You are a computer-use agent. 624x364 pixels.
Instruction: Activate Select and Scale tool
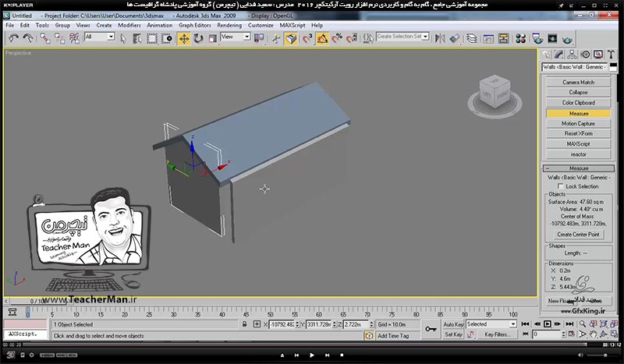pyautogui.click(x=213, y=38)
